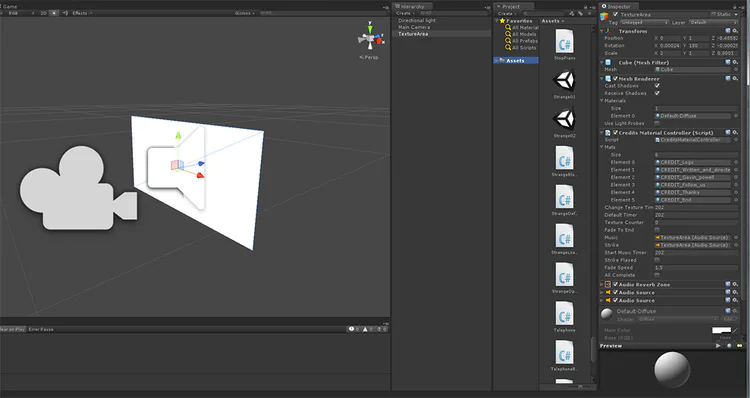The width and height of the screenshot is (750, 398).
Task: Collapse the Favorites tree in Project panel
Action: [x=496, y=21]
